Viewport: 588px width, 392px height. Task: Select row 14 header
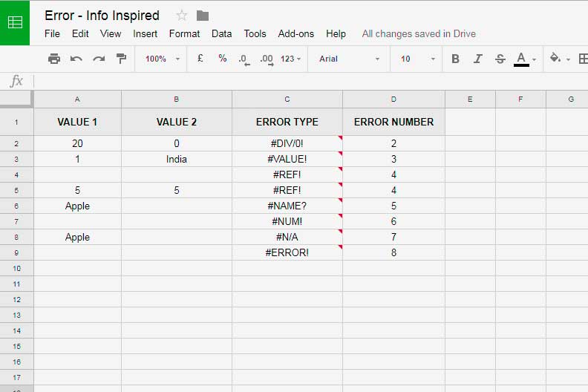tap(16, 331)
